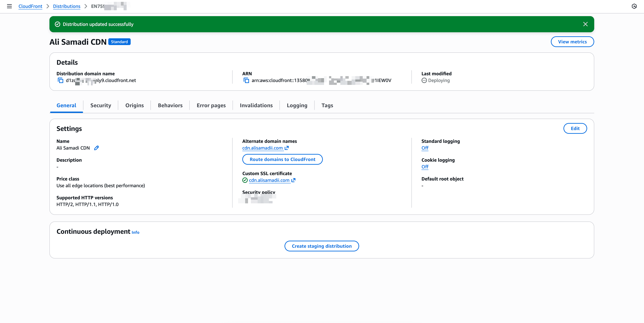Navigate to Distributions breadcrumb link
The image size is (644, 323).
pos(66,6)
